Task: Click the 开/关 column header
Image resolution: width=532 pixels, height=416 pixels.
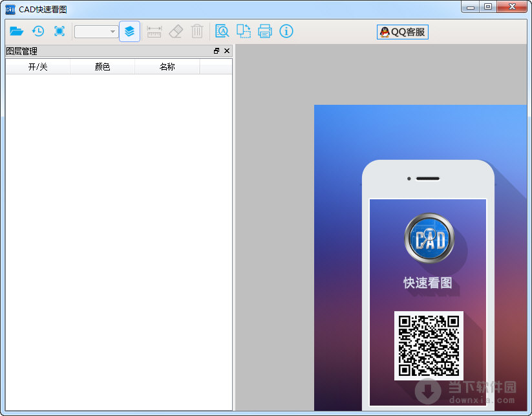Action: click(37, 67)
